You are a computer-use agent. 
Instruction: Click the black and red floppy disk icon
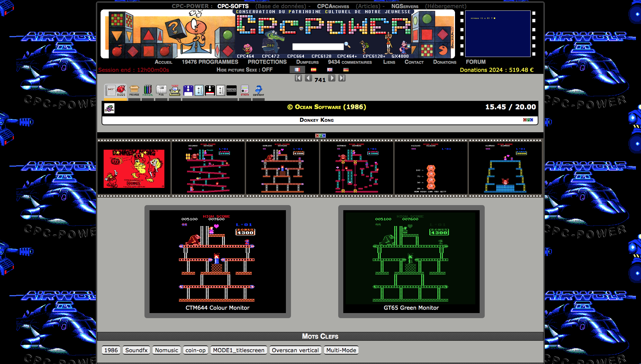(x=210, y=90)
